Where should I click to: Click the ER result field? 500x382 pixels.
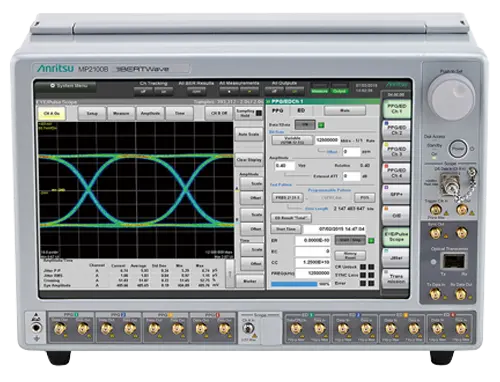[x=313, y=240]
